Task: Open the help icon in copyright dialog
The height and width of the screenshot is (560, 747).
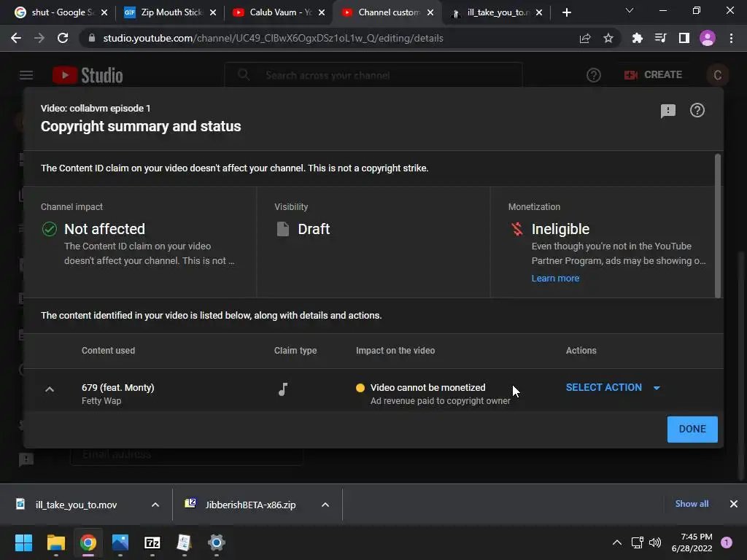Action: [x=697, y=111]
